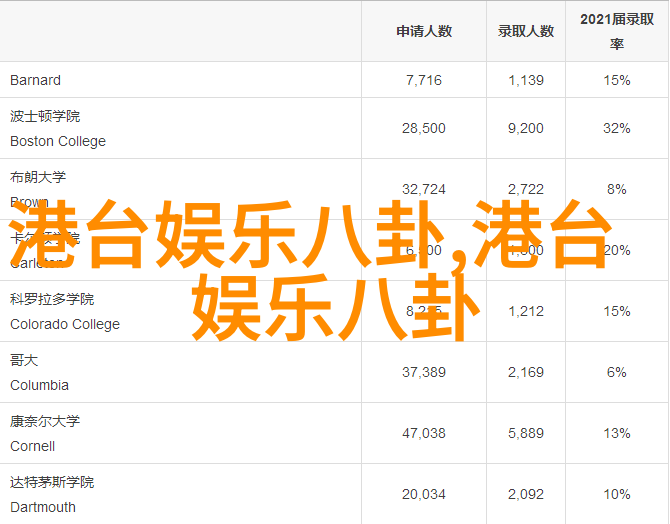Click Colorado College's 15% admission rate
Image resolution: width=670 pixels, height=524 pixels.
tap(617, 312)
